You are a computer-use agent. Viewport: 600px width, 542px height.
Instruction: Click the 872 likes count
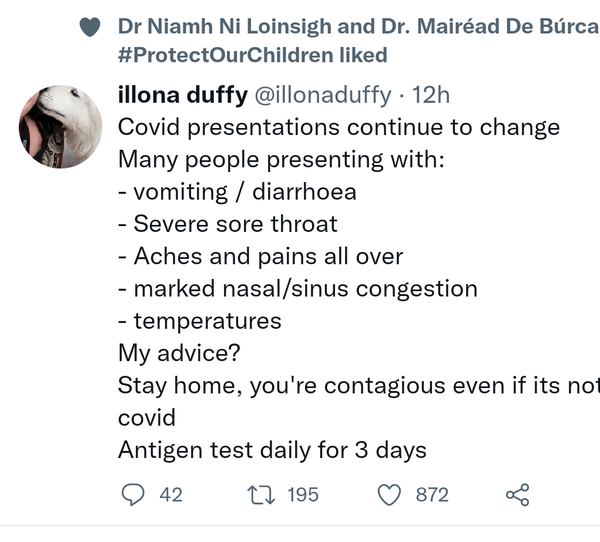[x=432, y=494]
